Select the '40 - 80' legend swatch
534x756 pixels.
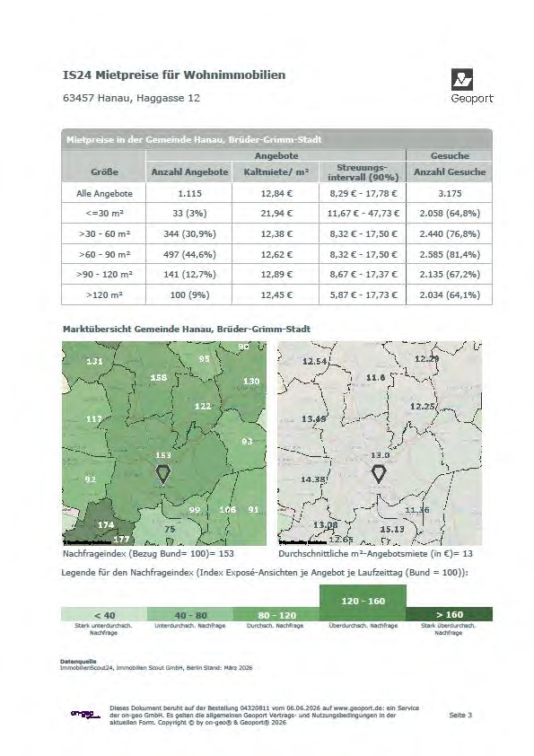tap(190, 614)
